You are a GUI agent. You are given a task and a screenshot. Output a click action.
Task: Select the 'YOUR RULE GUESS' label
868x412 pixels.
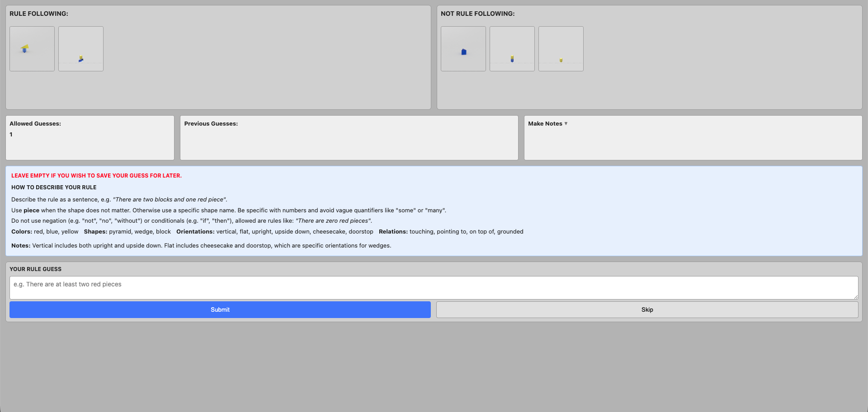tap(35, 269)
